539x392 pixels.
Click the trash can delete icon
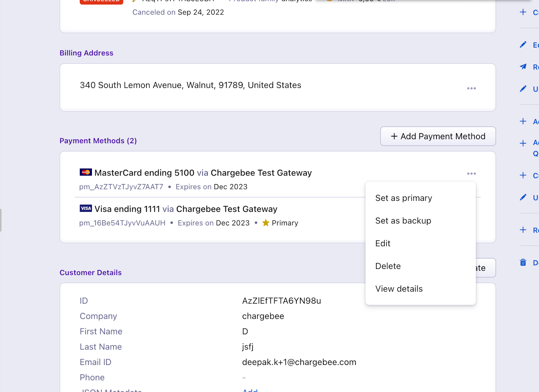click(x=523, y=262)
